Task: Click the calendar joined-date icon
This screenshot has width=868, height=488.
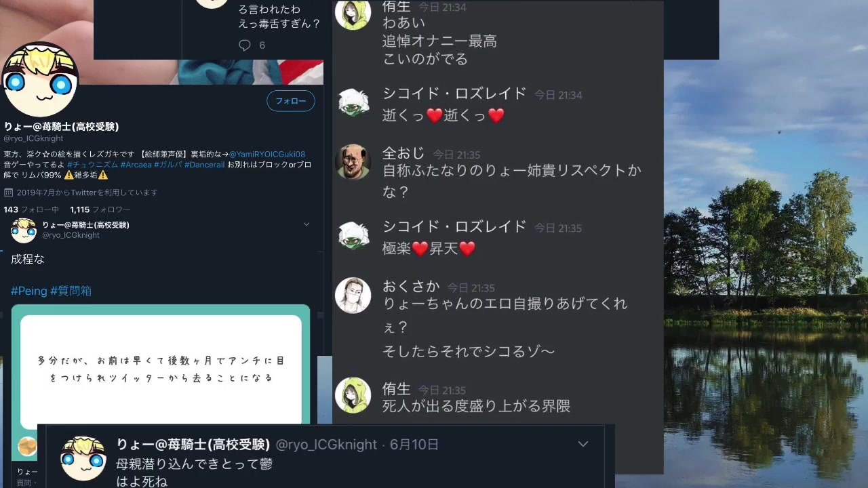Action: 8,192
